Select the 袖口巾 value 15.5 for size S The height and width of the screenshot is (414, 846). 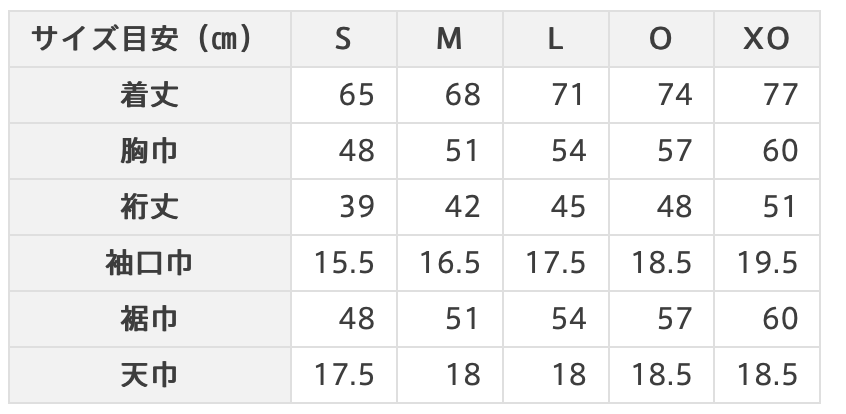[344, 263]
